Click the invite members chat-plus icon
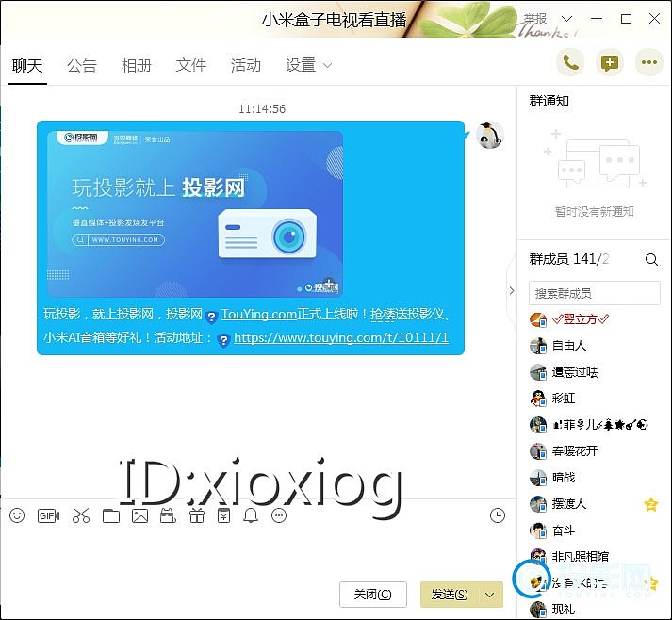The height and width of the screenshot is (620, 672). [610, 63]
